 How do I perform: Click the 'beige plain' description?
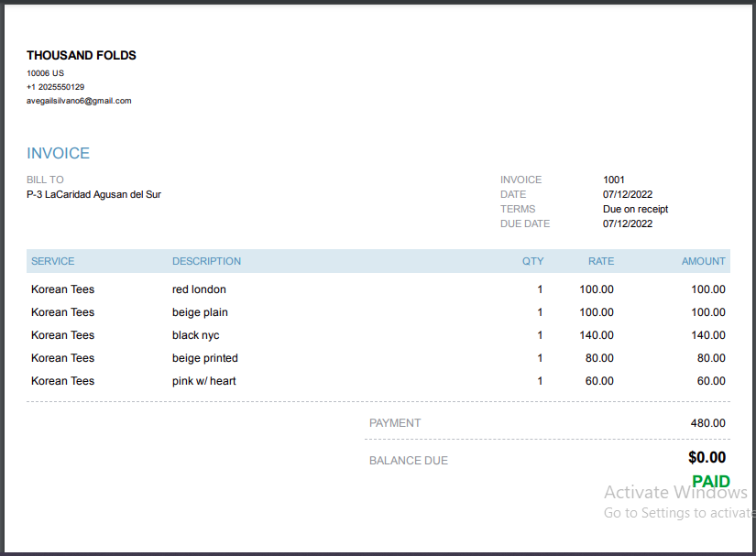point(200,312)
